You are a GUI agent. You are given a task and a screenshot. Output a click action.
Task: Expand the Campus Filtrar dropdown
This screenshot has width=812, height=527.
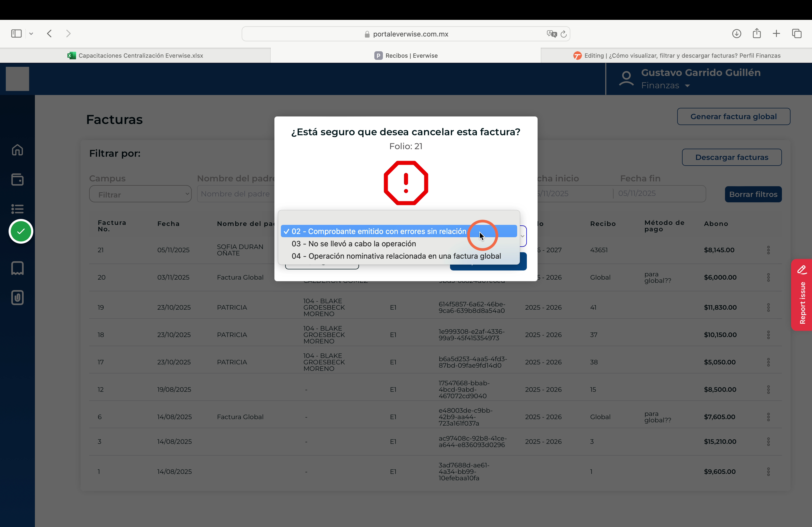tap(140, 194)
